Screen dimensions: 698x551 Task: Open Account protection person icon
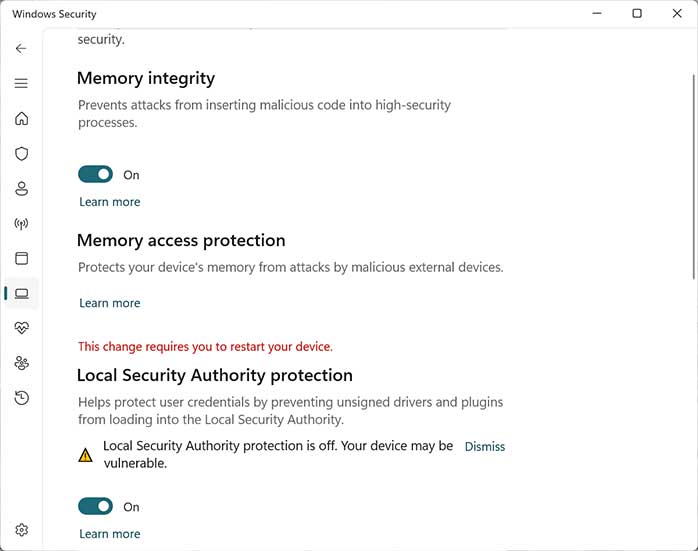(x=21, y=189)
